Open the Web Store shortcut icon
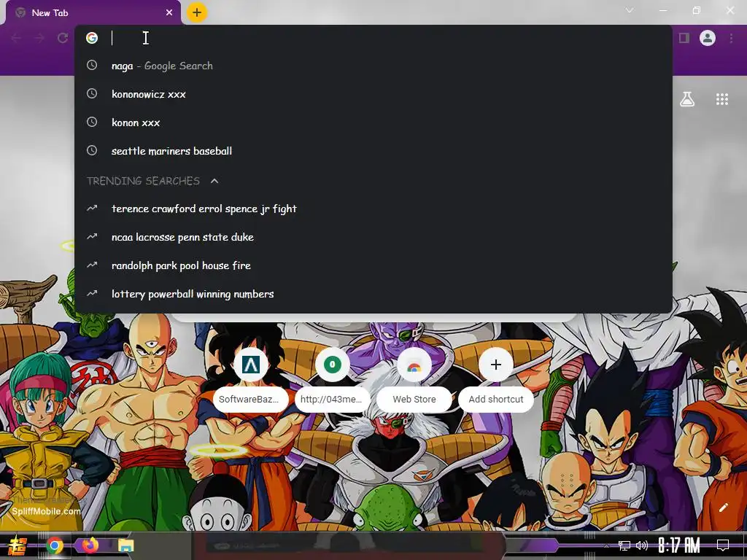 click(x=414, y=365)
